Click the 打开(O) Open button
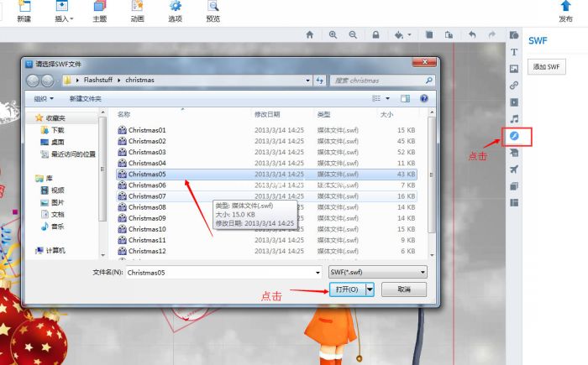The width and height of the screenshot is (588, 365). (347, 289)
